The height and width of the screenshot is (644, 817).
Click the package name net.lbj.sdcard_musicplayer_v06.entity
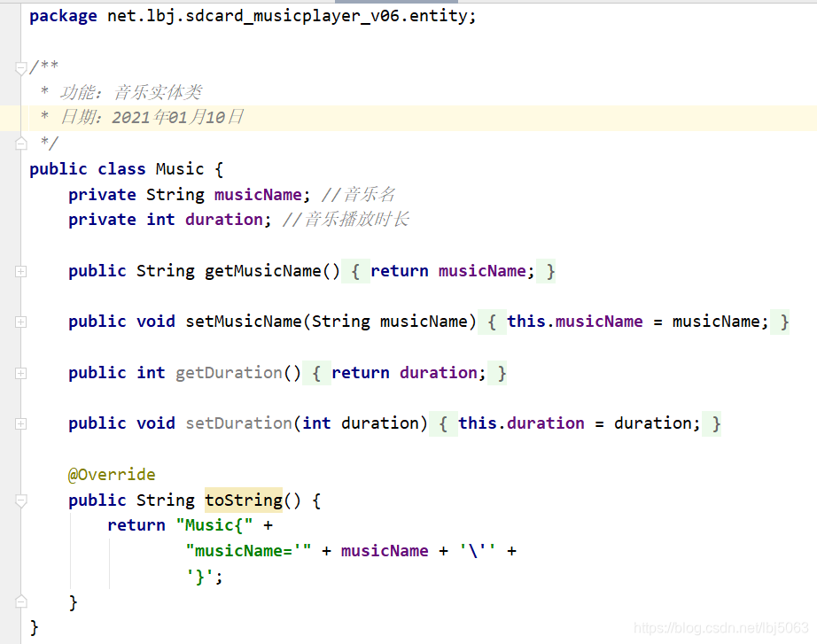pyautogui.click(x=287, y=16)
